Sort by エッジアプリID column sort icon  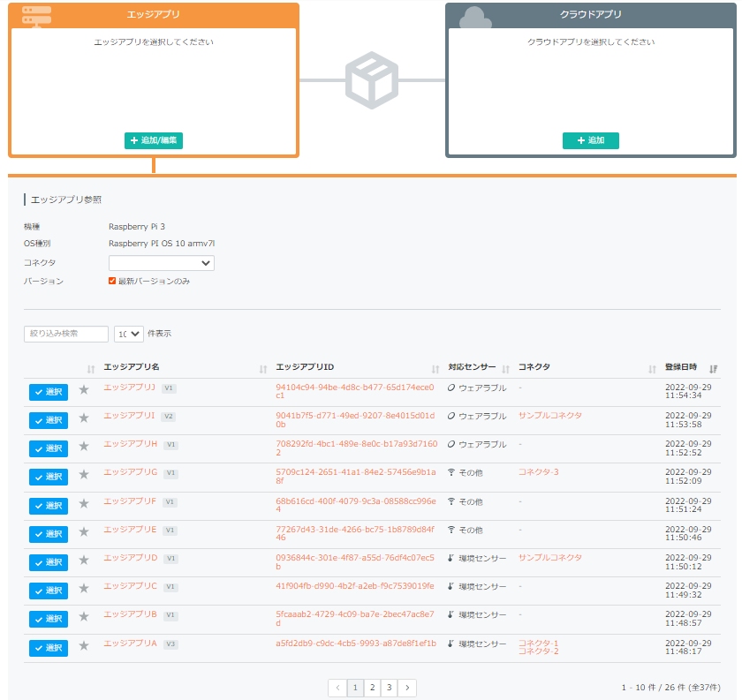pos(435,369)
